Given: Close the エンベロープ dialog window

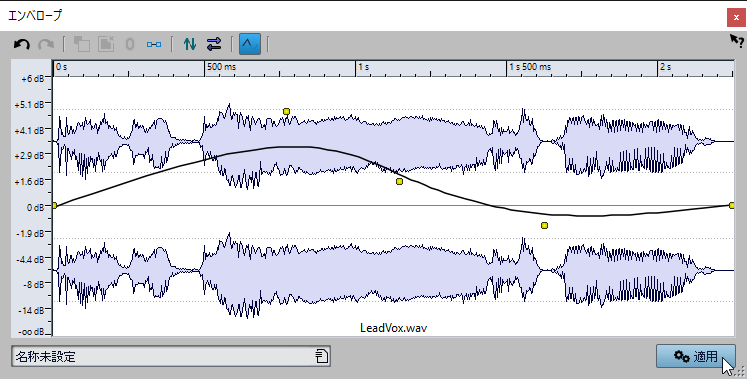Looking at the screenshot, I should pos(736,18).
